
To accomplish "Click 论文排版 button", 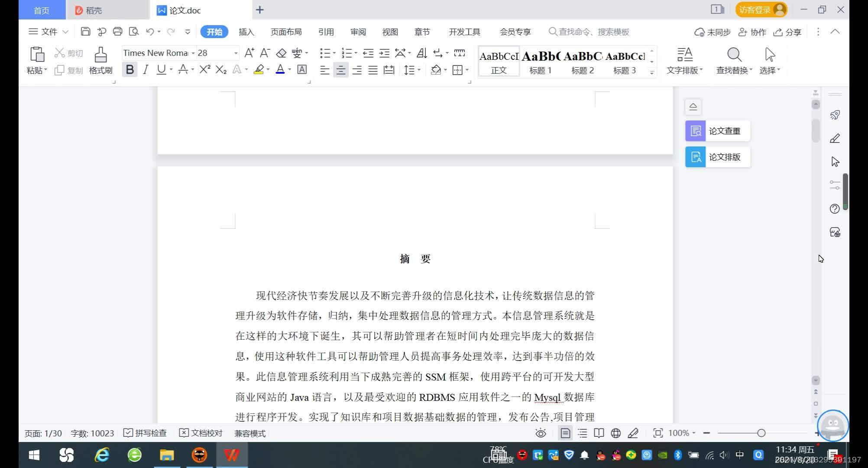I will pos(717,157).
